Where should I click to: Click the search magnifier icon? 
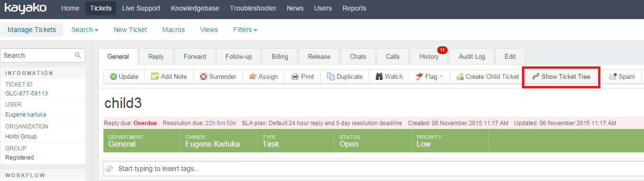[78, 55]
